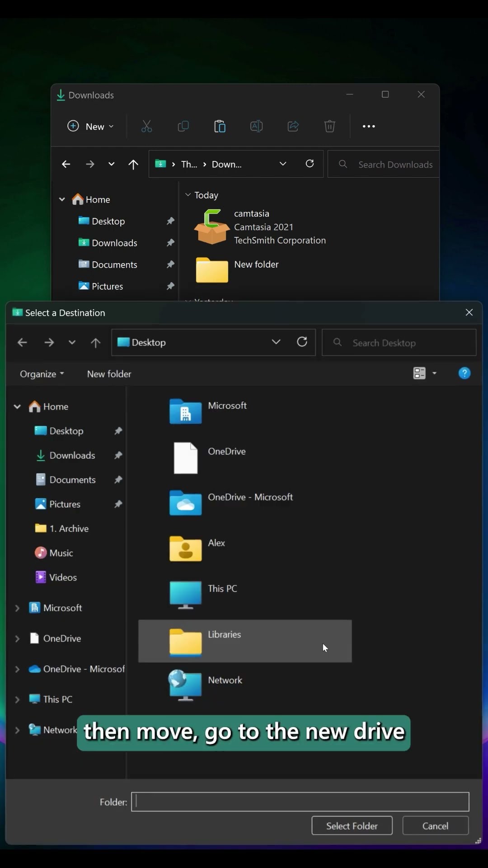The height and width of the screenshot is (868, 488).
Task: Close the Select a Destination dialog
Action: click(469, 312)
